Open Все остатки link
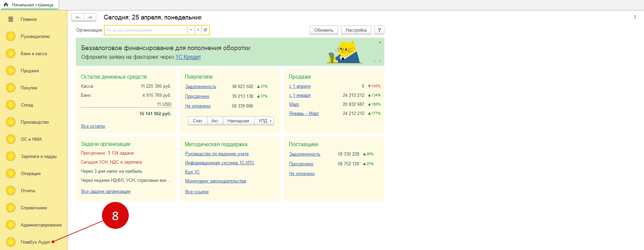The image size is (644, 250). click(x=93, y=126)
